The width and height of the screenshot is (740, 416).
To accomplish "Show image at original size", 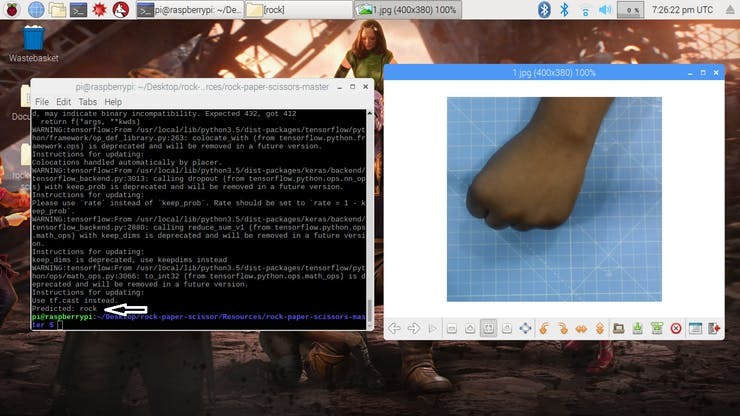I will [507, 328].
